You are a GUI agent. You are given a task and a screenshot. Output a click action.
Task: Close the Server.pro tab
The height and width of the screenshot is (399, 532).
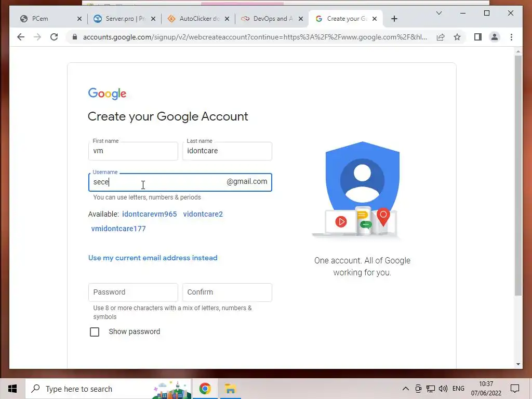(x=153, y=19)
